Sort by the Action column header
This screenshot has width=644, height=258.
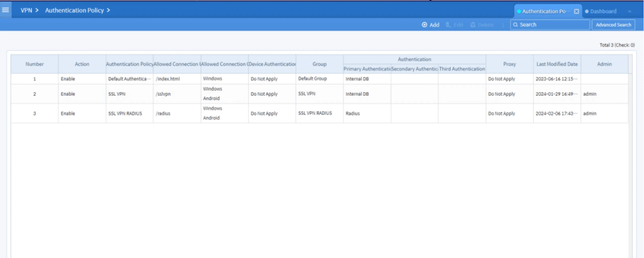click(x=82, y=64)
